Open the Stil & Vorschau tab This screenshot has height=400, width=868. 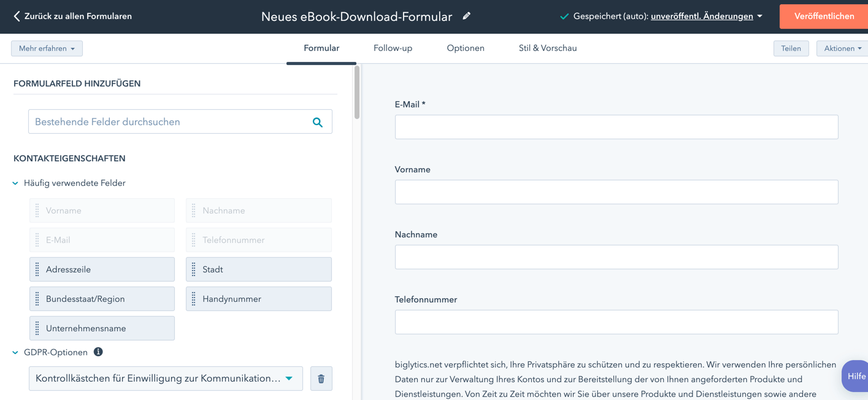click(x=547, y=48)
